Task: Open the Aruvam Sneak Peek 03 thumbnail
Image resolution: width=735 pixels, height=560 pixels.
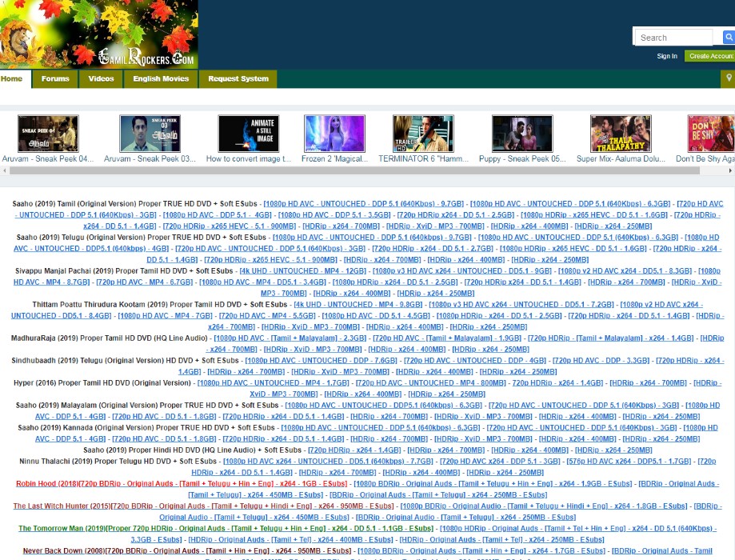Action: [x=150, y=134]
